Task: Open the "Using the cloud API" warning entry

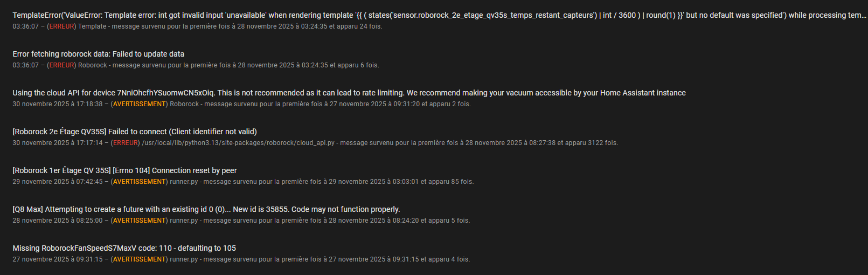Action: point(349,93)
